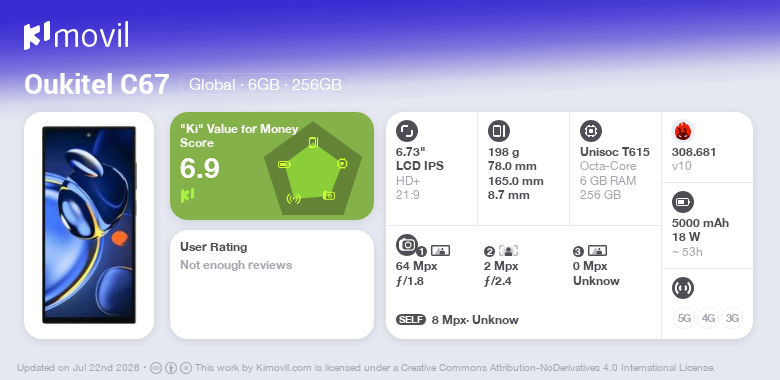Click the battery icon in radar chart
Screen dimensions: 780x380
click(x=284, y=164)
